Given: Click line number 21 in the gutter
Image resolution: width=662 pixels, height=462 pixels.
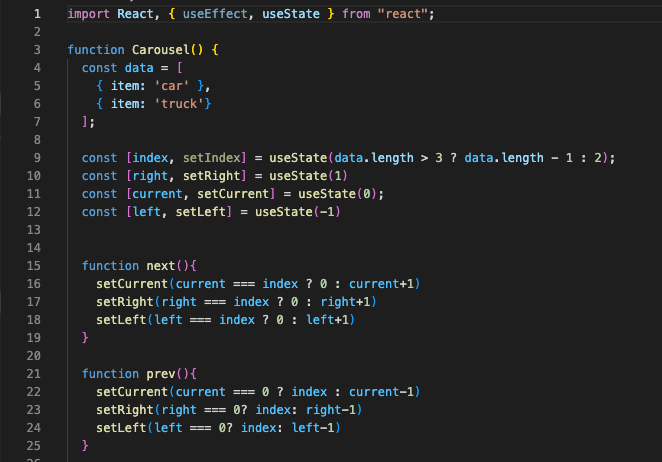Looking at the screenshot, I should pyautogui.click(x=34, y=374).
